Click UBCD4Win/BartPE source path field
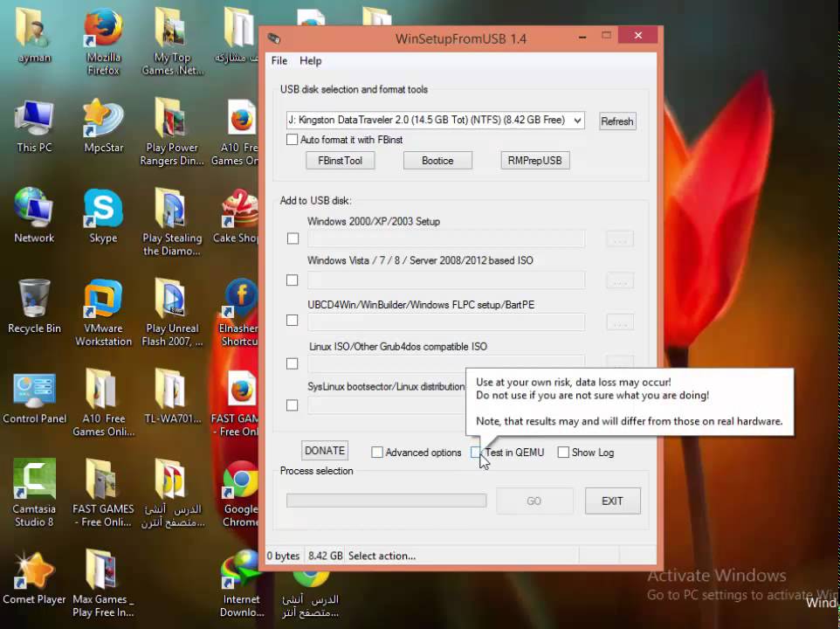The width and height of the screenshot is (840, 629). point(446,322)
